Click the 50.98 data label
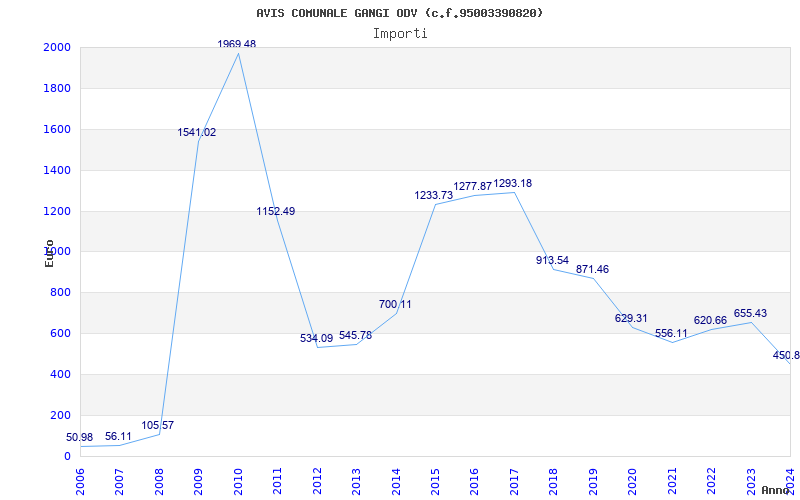800x500 pixels. (x=80, y=437)
